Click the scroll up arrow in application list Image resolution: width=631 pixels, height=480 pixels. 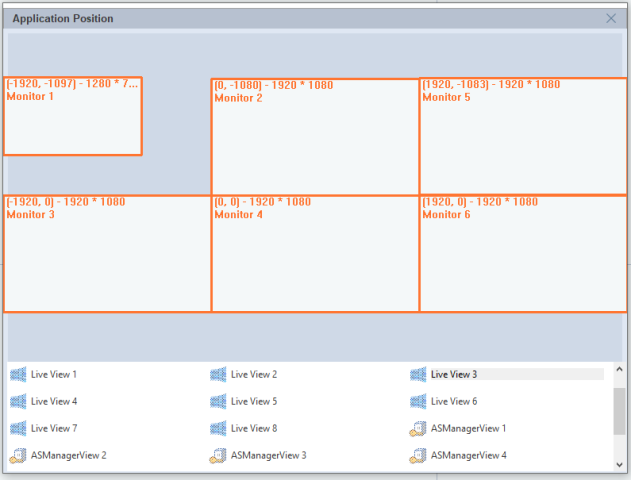(x=619, y=369)
